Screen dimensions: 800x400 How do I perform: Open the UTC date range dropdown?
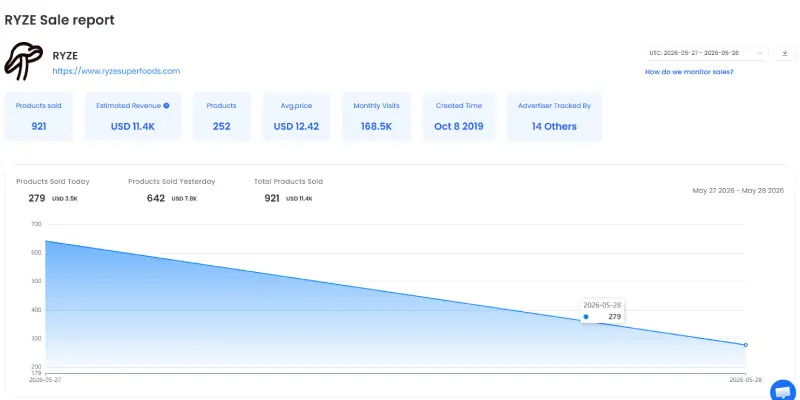pos(706,53)
